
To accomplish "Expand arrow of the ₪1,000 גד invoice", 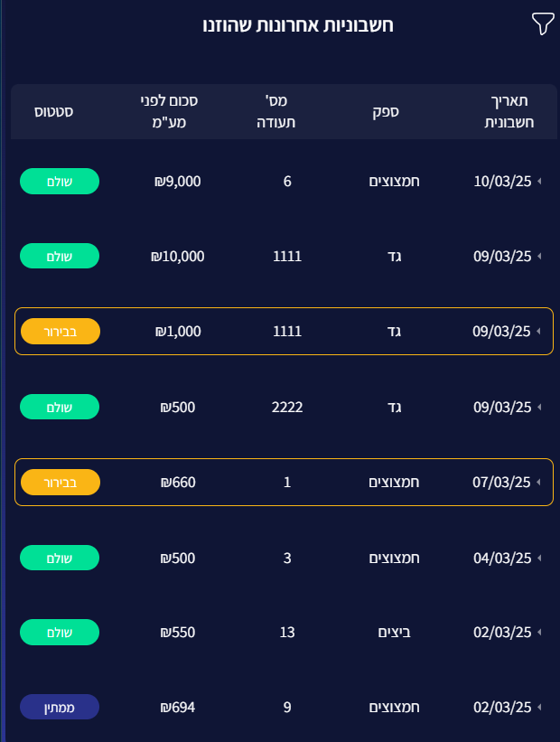I will pos(540,332).
